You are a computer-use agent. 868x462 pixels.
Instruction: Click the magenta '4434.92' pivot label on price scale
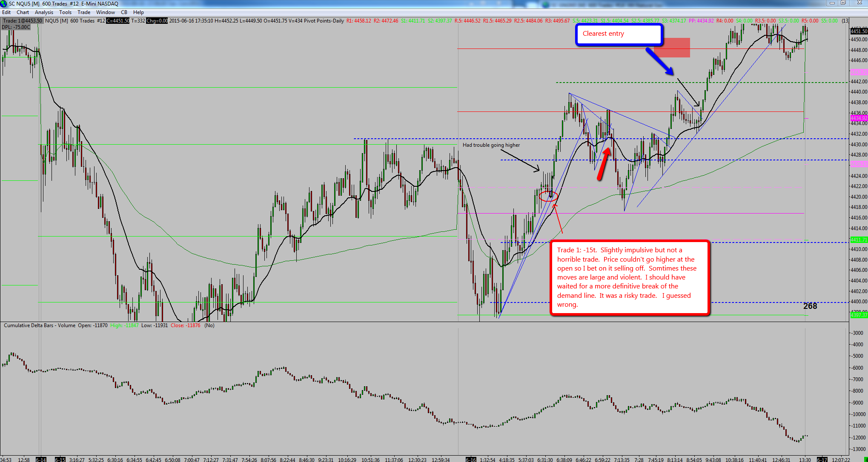point(859,118)
